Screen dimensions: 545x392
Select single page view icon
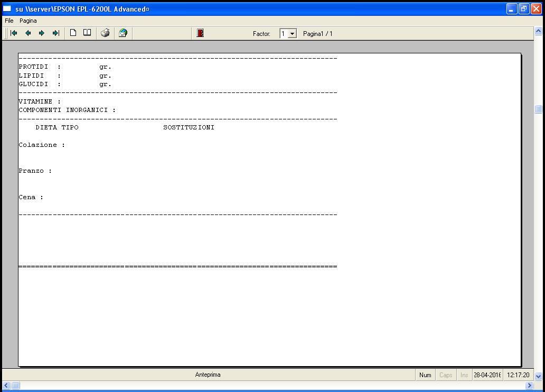(x=73, y=33)
